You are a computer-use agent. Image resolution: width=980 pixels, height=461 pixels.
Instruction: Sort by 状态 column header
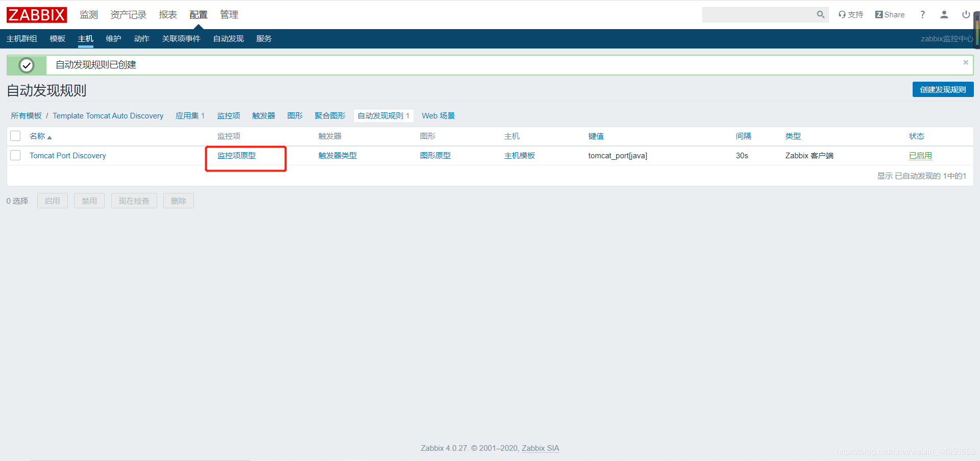(x=917, y=136)
